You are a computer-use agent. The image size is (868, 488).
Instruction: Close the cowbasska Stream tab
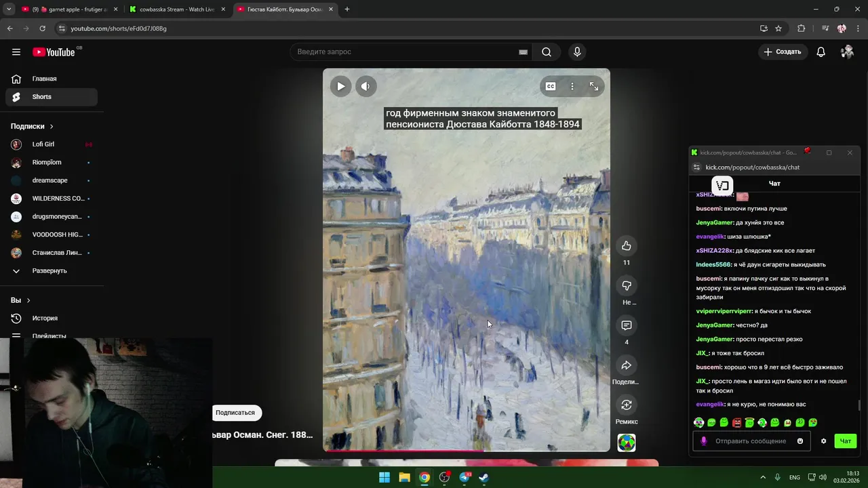(x=223, y=9)
